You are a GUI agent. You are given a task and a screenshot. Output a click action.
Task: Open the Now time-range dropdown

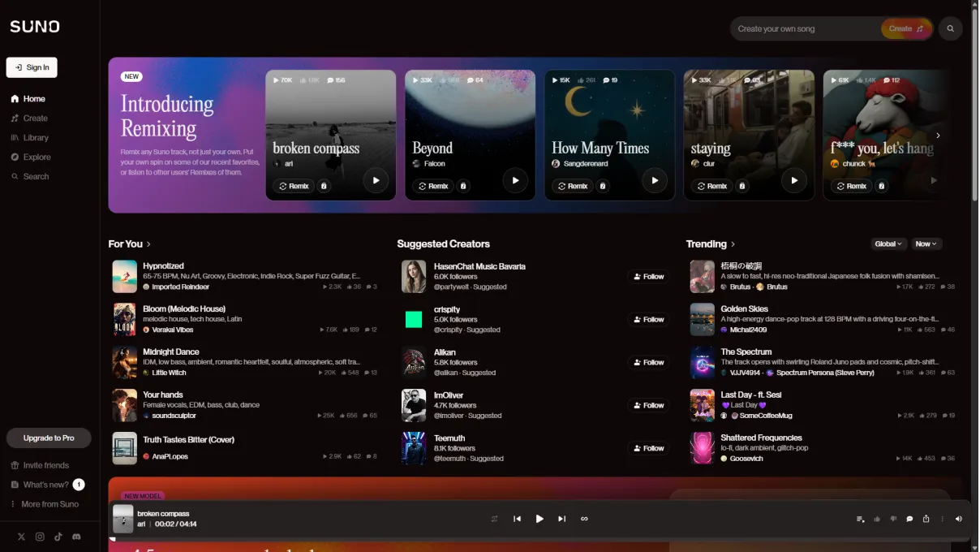pos(926,244)
